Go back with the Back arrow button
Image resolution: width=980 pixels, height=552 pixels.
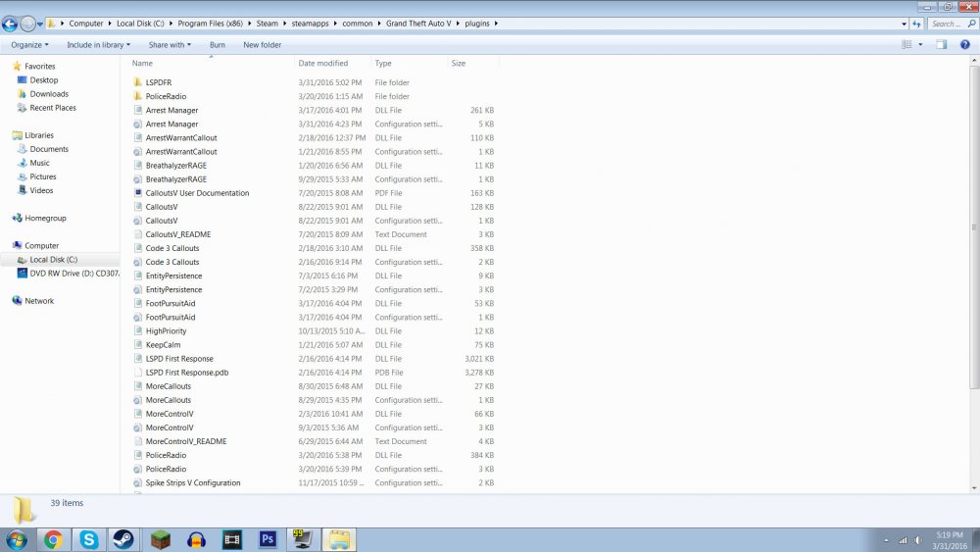[x=10, y=24]
